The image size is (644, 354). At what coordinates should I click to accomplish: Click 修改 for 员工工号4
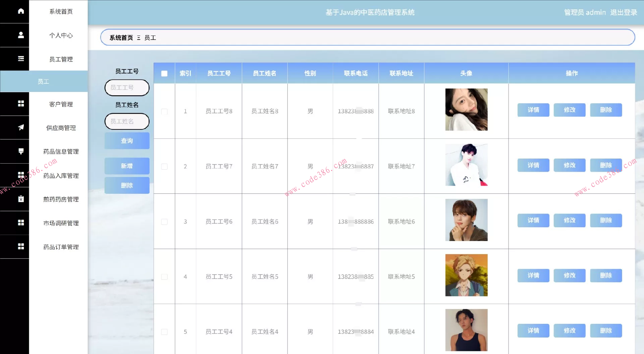click(570, 331)
